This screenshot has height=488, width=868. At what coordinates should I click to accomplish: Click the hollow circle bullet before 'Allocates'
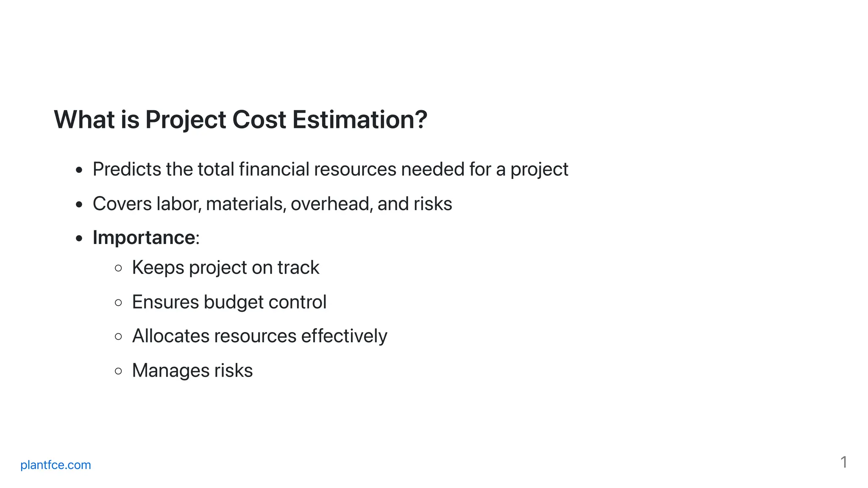click(x=119, y=337)
